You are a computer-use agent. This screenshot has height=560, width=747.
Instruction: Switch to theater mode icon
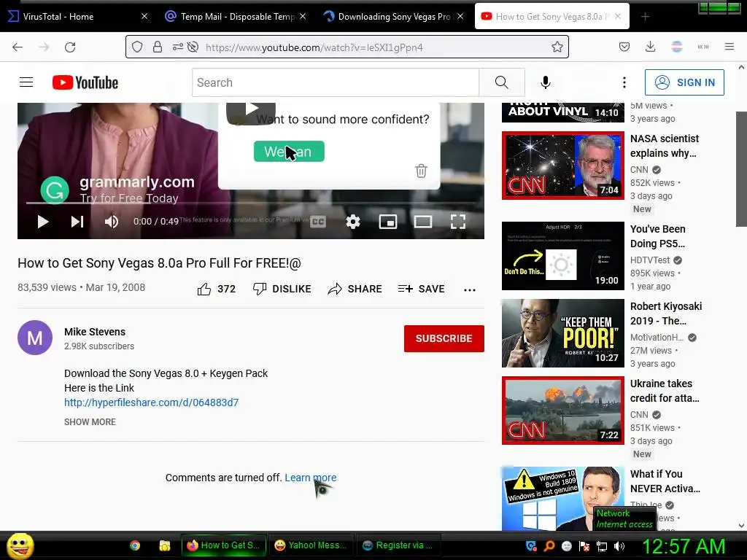click(x=423, y=222)
